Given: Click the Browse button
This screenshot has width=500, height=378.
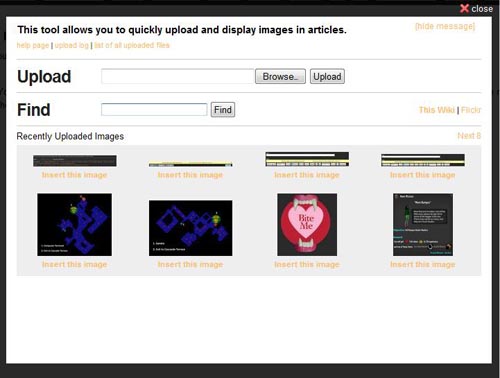Looking at the screenshot, I should coord(280,76).
